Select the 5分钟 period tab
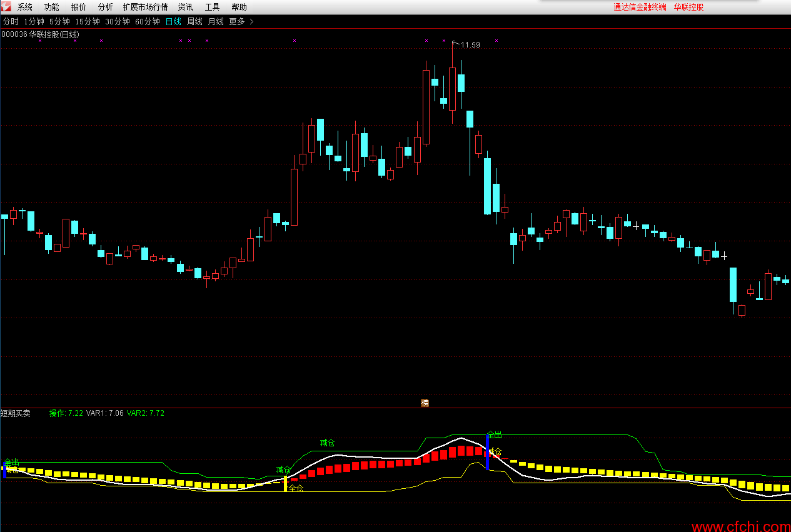This screenshot has width=791, height=532. tap(60, 21)
